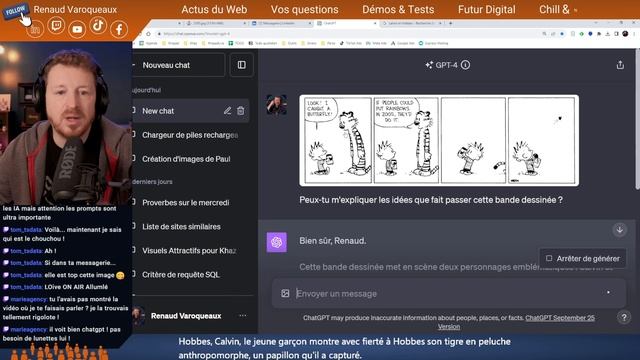The width and height of the screenshot is (640, 360).
Task: Open Visuels Attractifs pour Khaz conversation
Action: click(190, 251)
